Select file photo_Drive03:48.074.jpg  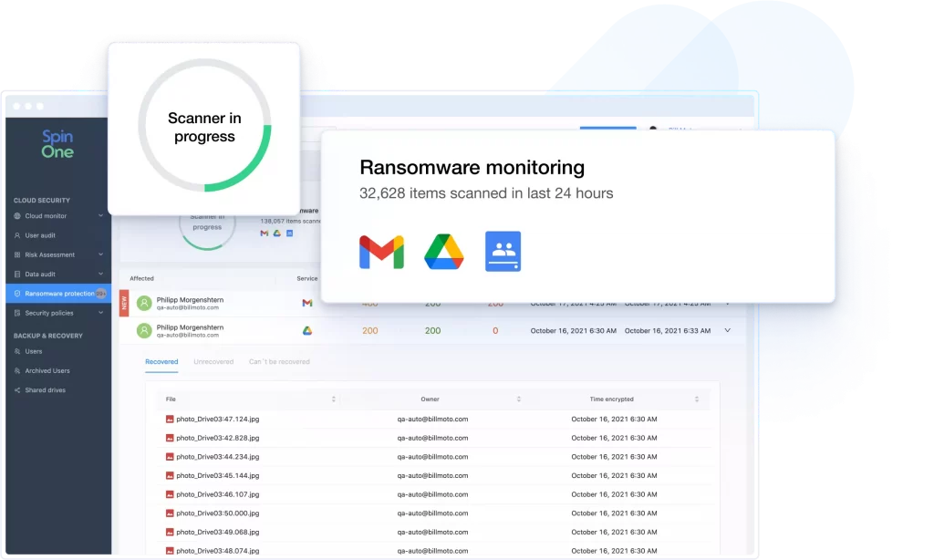point(217,551)
